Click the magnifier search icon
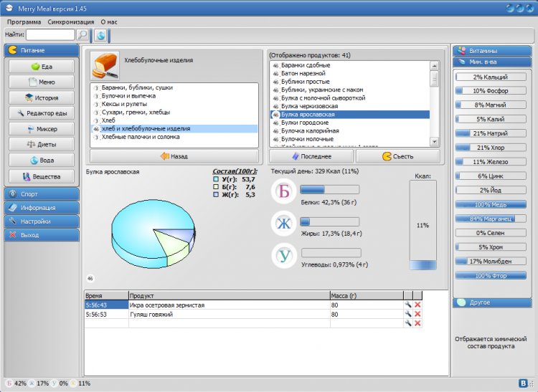538x392 pixels. point(82,34)
